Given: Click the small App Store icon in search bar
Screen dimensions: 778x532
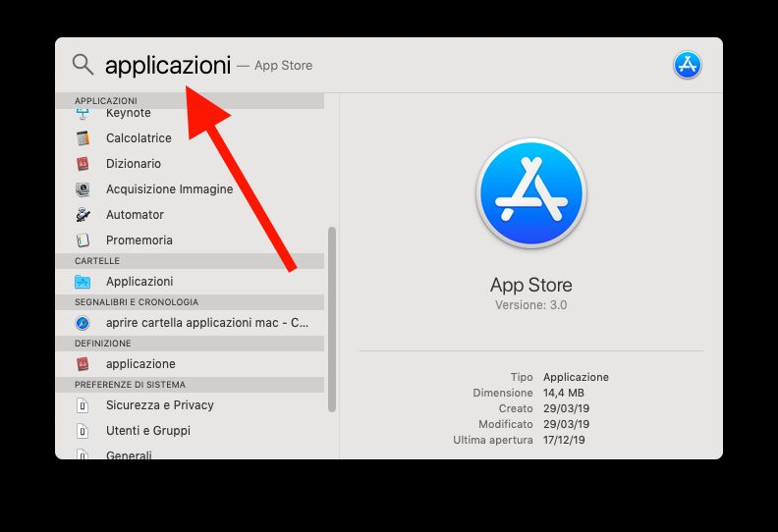Looking at the screenshot, I should [x=688, y=65].
